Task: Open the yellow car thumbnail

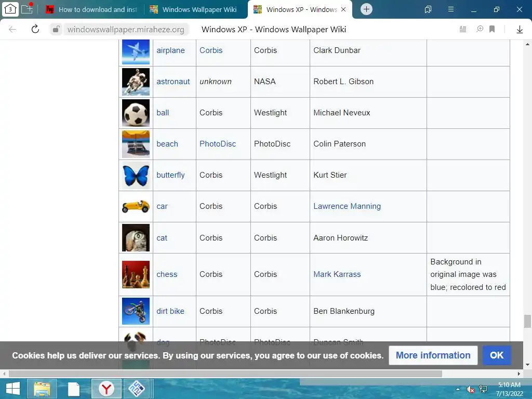Action: (136, 206)
